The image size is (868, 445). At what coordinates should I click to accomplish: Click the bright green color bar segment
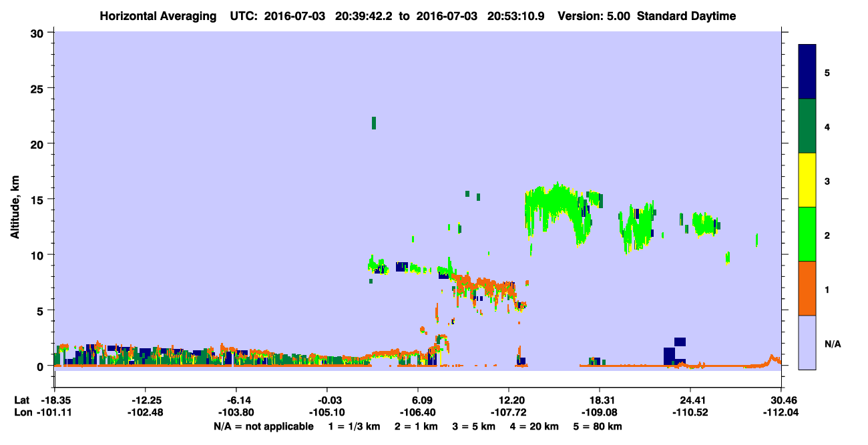(807, 234)
